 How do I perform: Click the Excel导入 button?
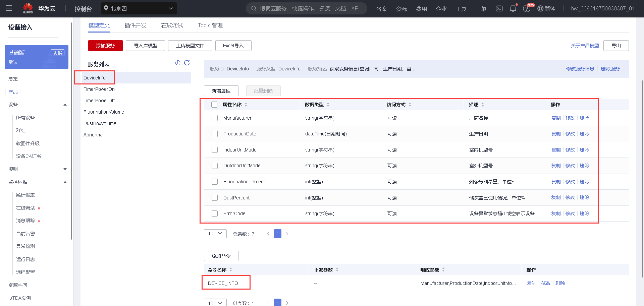[233, 46]
